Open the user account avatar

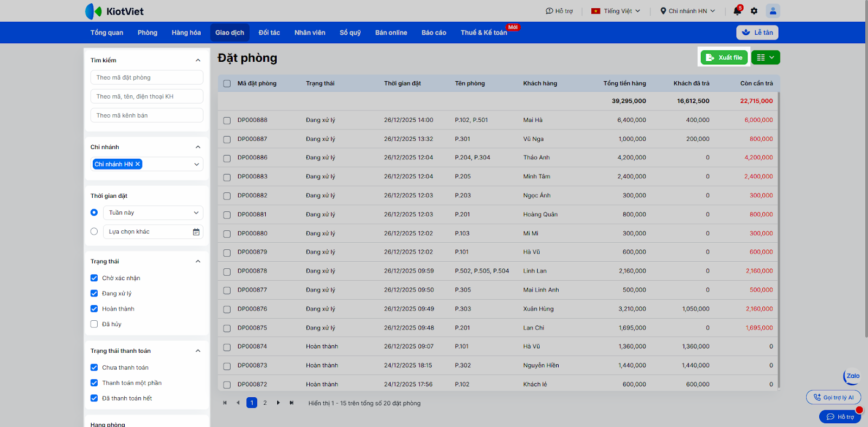click(773, 11)
